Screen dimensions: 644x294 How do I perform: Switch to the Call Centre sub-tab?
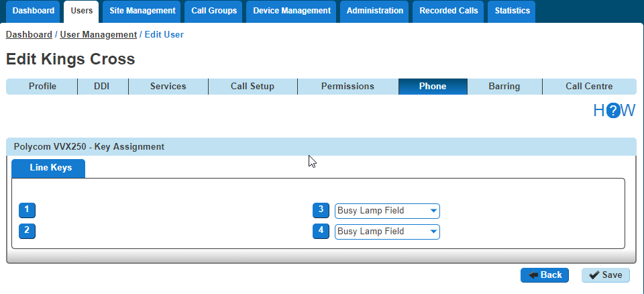point(590,87)
